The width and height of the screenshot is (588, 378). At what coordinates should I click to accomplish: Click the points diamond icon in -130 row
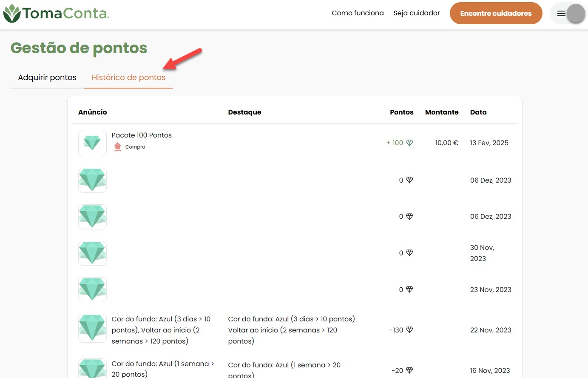pyautogui.click(x=409, y=330)
